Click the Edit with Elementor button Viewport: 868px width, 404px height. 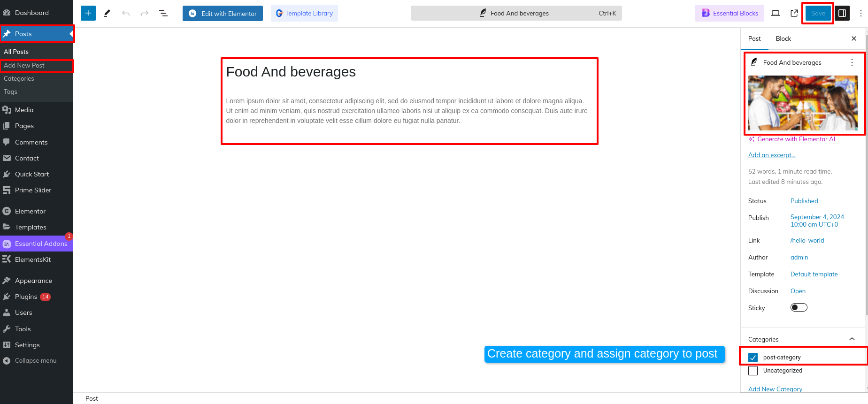[x=223, y=14]
